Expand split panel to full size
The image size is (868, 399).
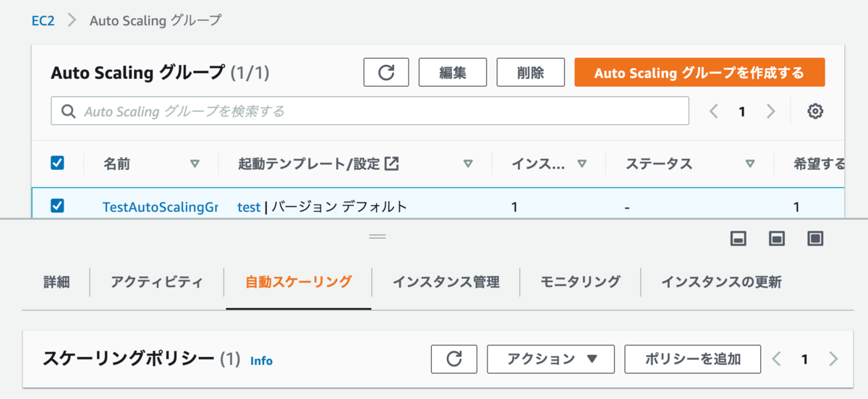[x=816, y=239]
